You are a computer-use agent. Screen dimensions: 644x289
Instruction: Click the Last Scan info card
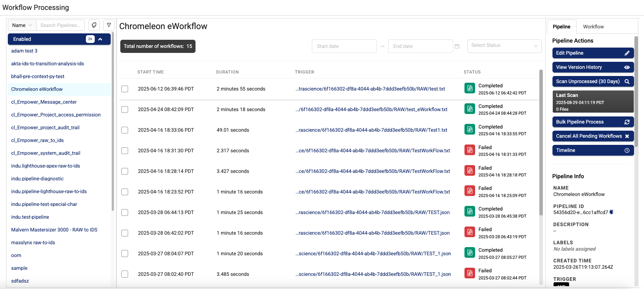(593, 102)
